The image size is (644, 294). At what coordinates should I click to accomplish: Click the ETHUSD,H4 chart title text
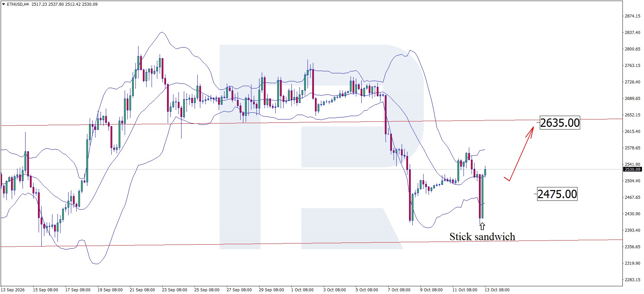click(x=18, y=4)
